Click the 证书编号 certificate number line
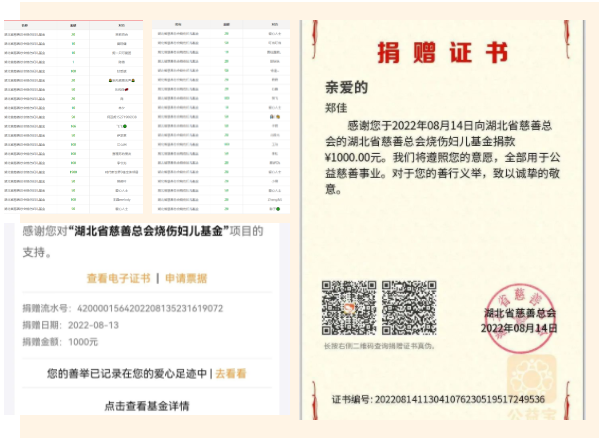The height and width of the screenshot is (444, 605). click(438, 399)
